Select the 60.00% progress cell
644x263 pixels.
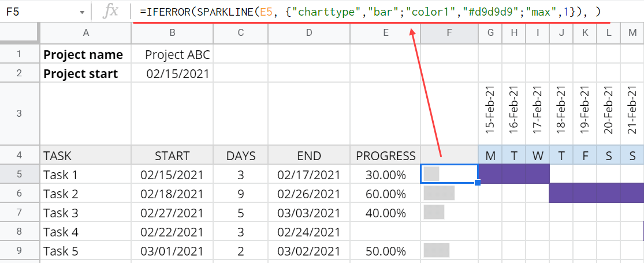pos(385,194)
